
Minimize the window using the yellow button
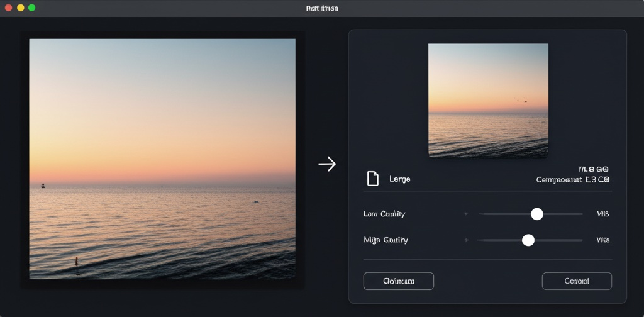pos(21,8)
